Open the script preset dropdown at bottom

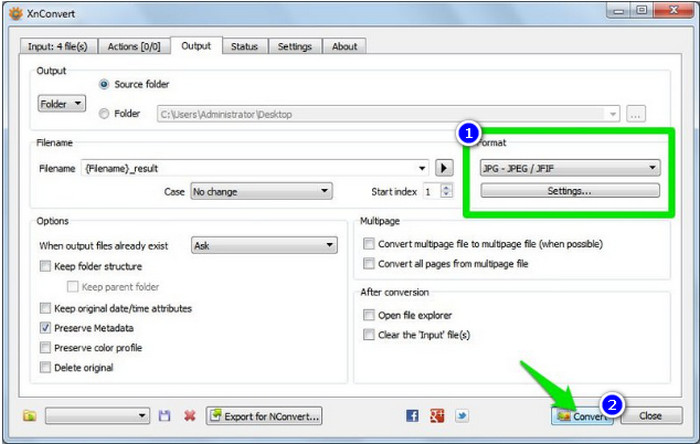97,416
